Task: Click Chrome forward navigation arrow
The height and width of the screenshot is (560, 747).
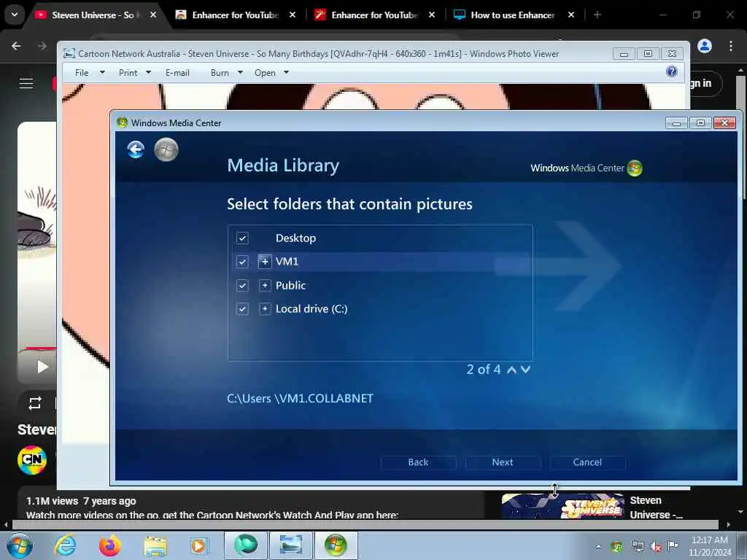Action: (42, 46)
